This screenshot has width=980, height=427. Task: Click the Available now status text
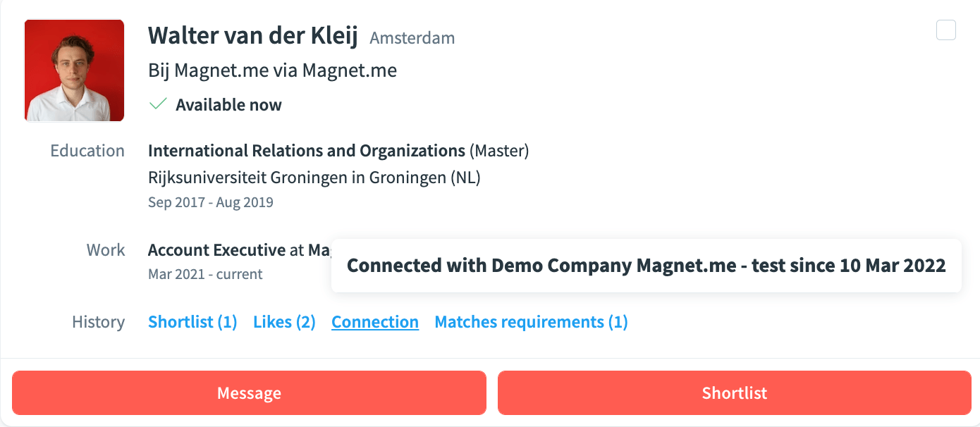pyautogui.click(x=228, y=105)
